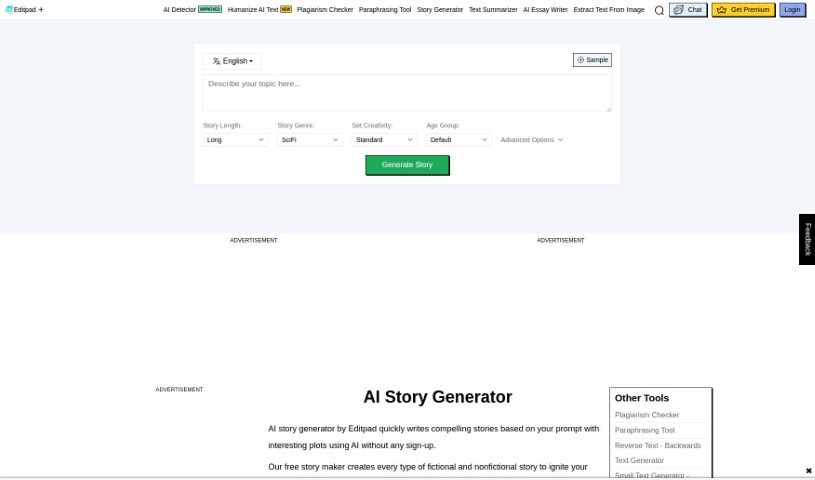Click the Get Premium button
This screenshot has width=815, height=480.
tap(743, 10)
